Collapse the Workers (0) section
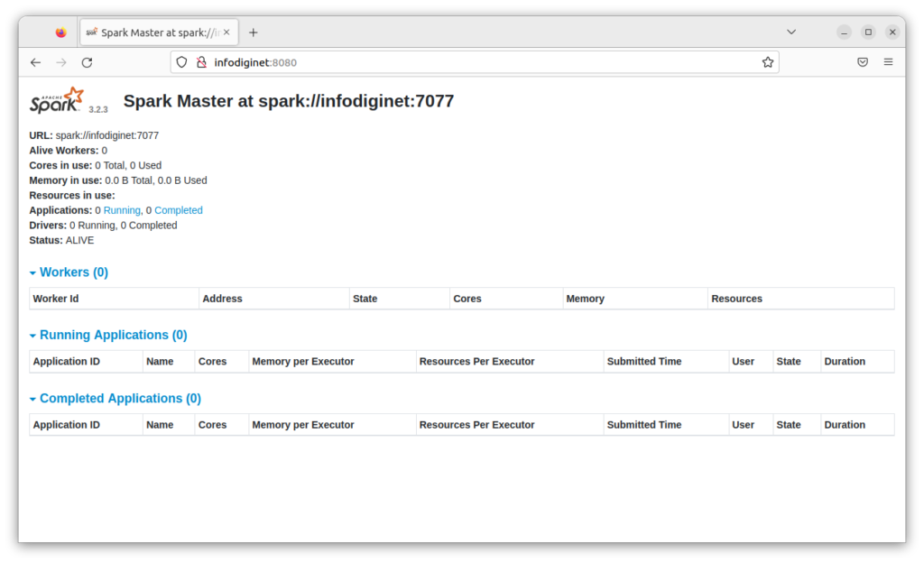The image size is (924, 563). pyautogui.click(x=69, y=272)
